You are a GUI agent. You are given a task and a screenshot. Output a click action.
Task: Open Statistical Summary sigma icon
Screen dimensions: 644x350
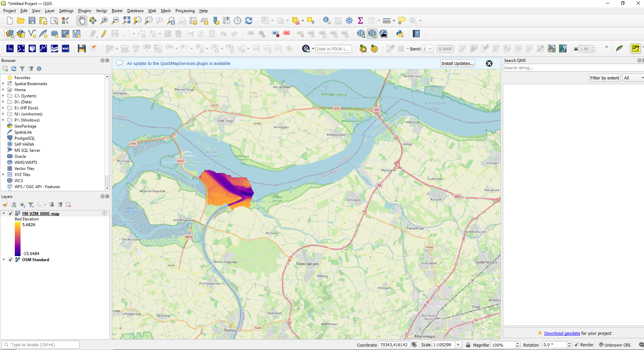pyautogui.click(x=360, y=21)
